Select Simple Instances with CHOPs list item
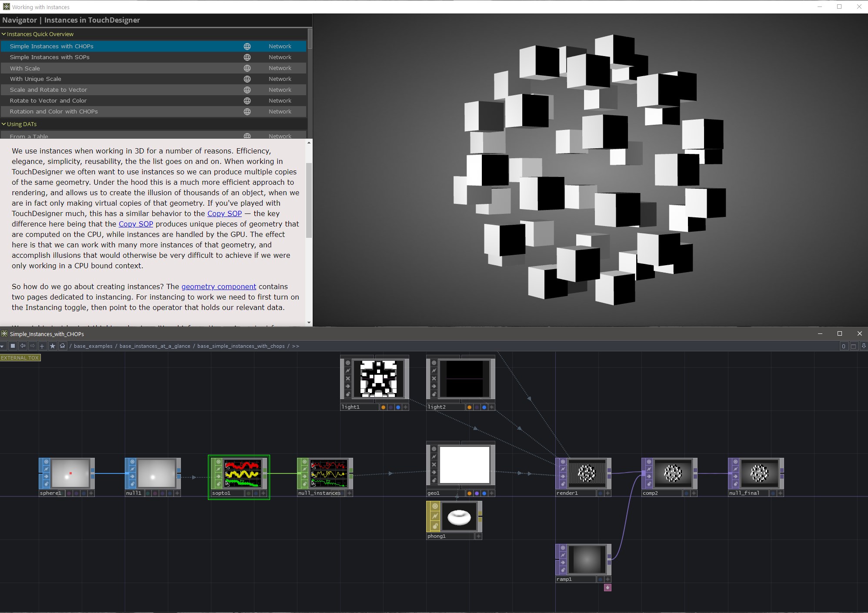Viewport: 868px width, 613px height. tap(154, 46)
